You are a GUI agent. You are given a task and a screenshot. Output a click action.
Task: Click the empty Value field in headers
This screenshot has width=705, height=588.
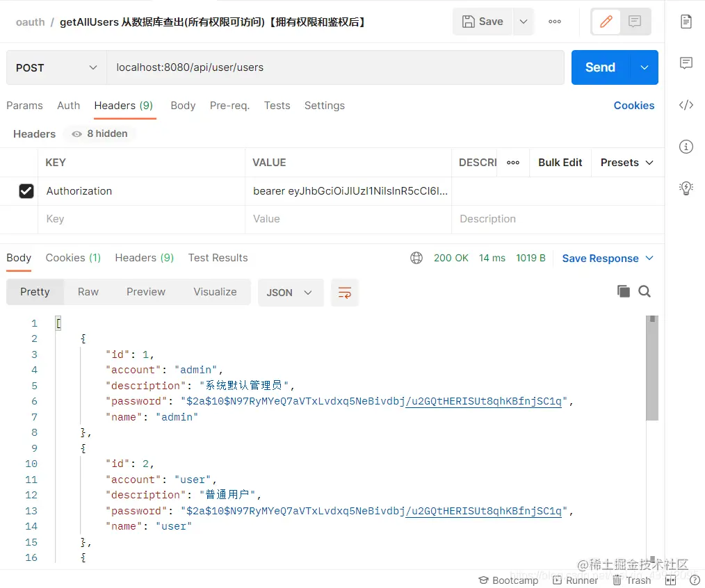tap(348, 219)
